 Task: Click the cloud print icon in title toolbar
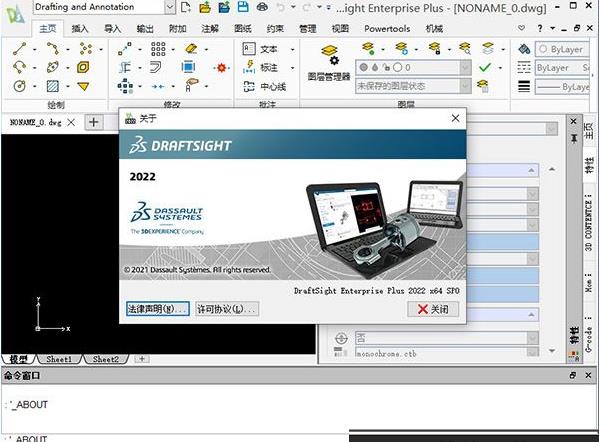(262, 7)
